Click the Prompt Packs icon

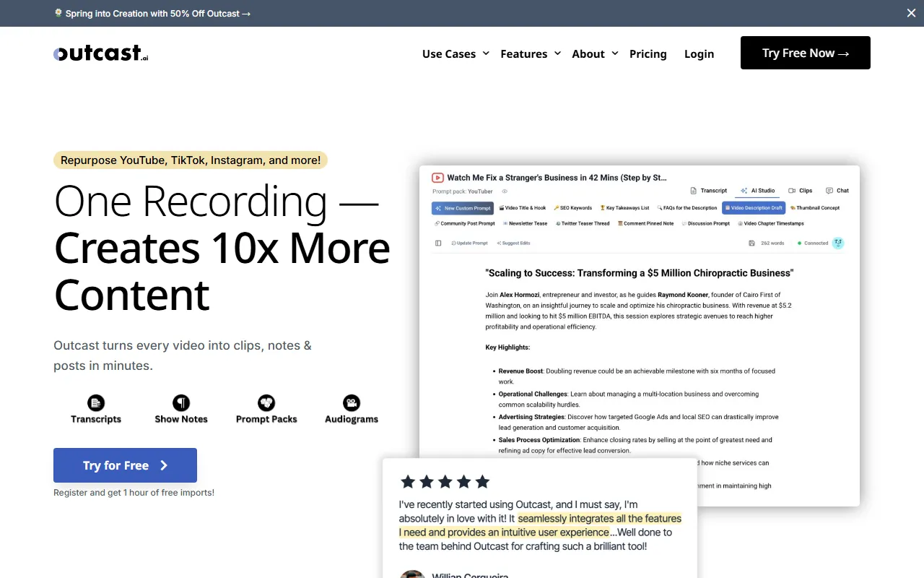(x=266, y=403)
